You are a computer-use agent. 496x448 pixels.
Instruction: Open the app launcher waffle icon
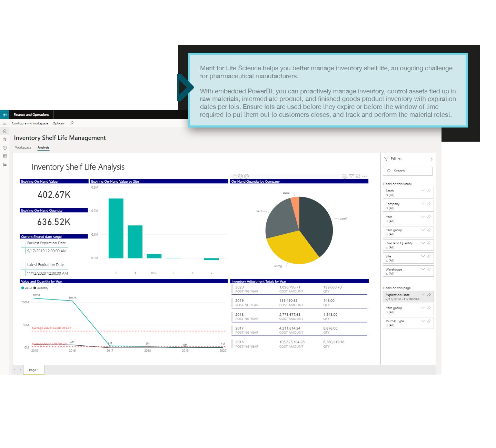tap(4, 114)
